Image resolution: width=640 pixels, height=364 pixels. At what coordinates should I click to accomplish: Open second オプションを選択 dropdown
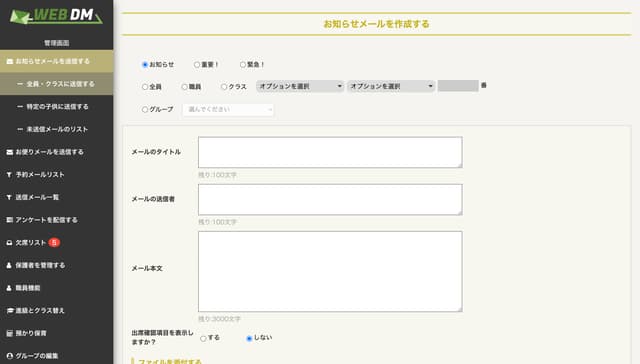[x=391, y=86]
